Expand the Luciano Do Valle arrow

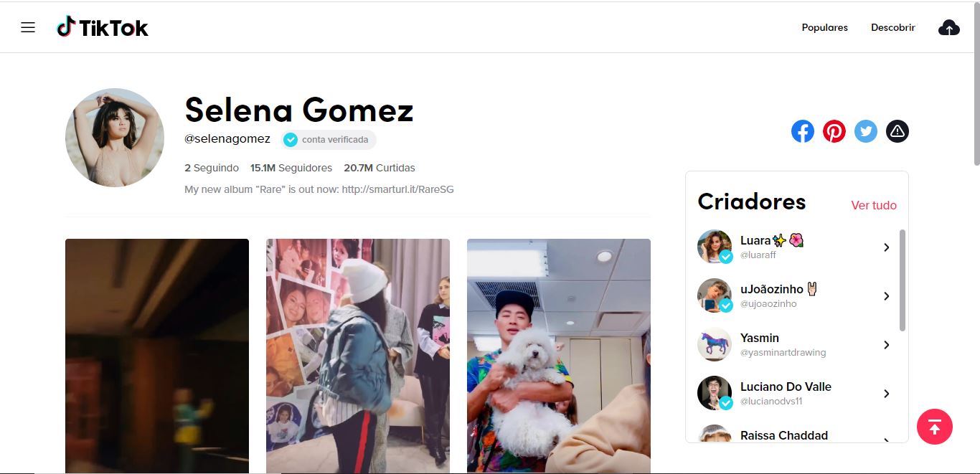(x=887, y=394)
